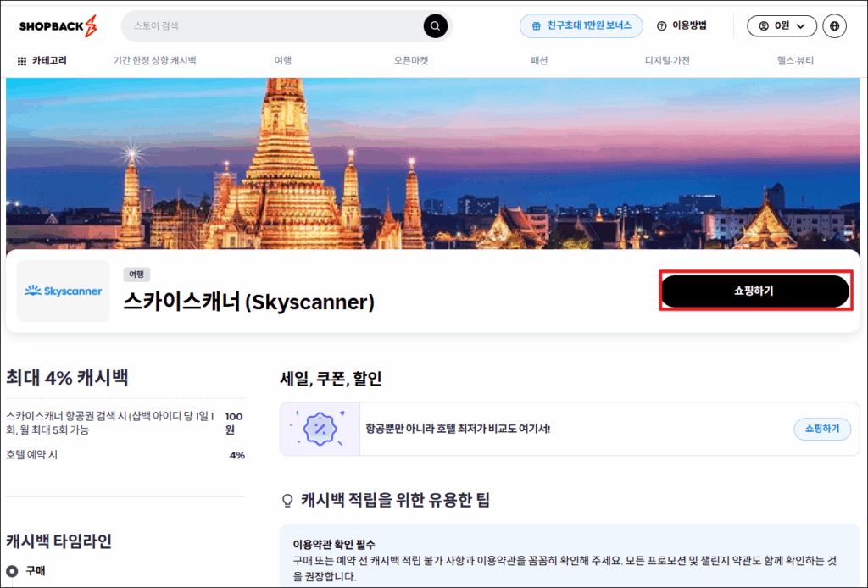Open the globe language selector
The image size is (868, 588).
[x=834, y=26]
